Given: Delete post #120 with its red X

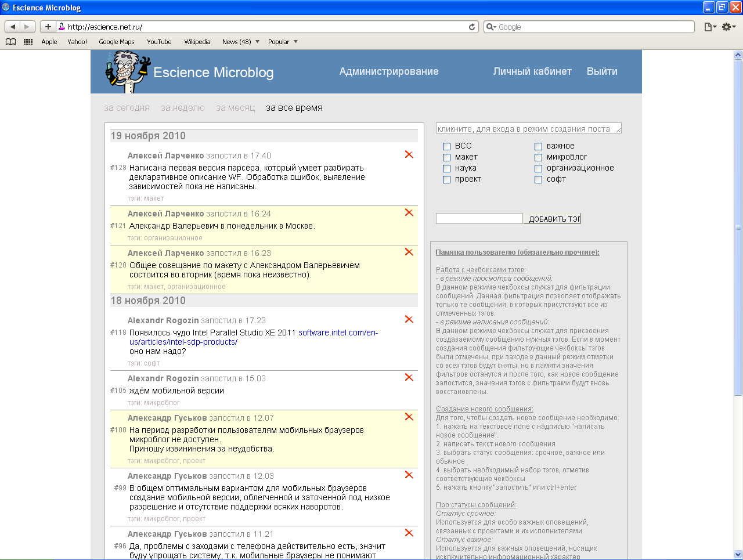Looking at the screenshot, I should (x=409, y=252).
